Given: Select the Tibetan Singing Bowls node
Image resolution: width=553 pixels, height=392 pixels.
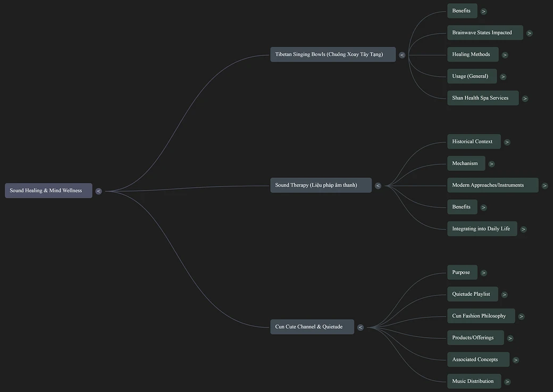Looking at the screenshot, I should (x=333, y=54).
